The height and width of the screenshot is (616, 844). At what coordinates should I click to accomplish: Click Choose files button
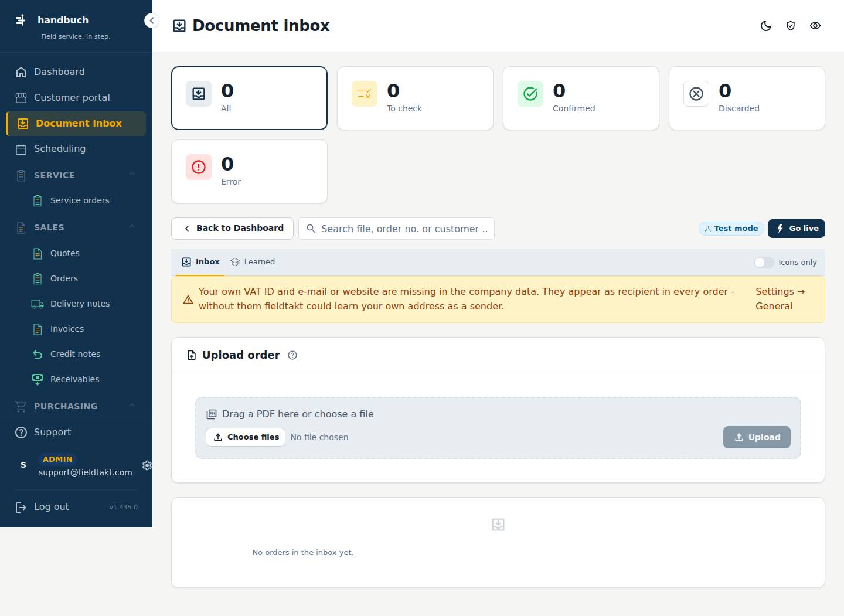(246, 437)
